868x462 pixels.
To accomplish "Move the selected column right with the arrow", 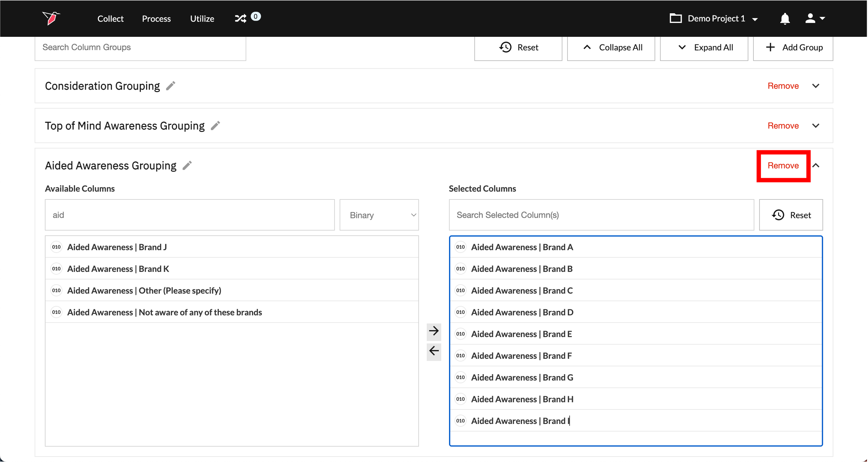I will (x=434, y=331).
